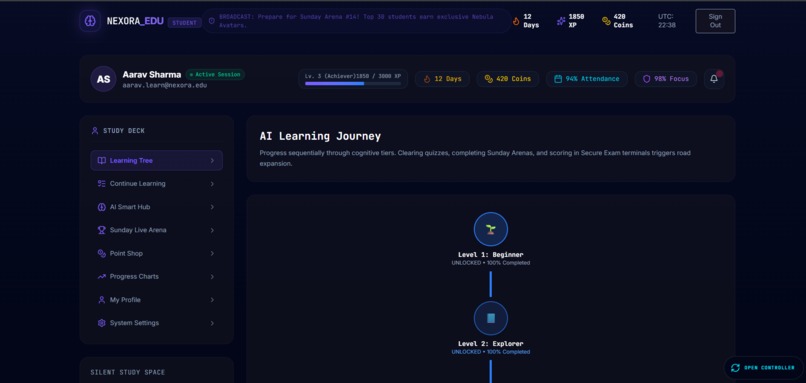Click the XP sparkle icon in top bar

tap(561, 21)
